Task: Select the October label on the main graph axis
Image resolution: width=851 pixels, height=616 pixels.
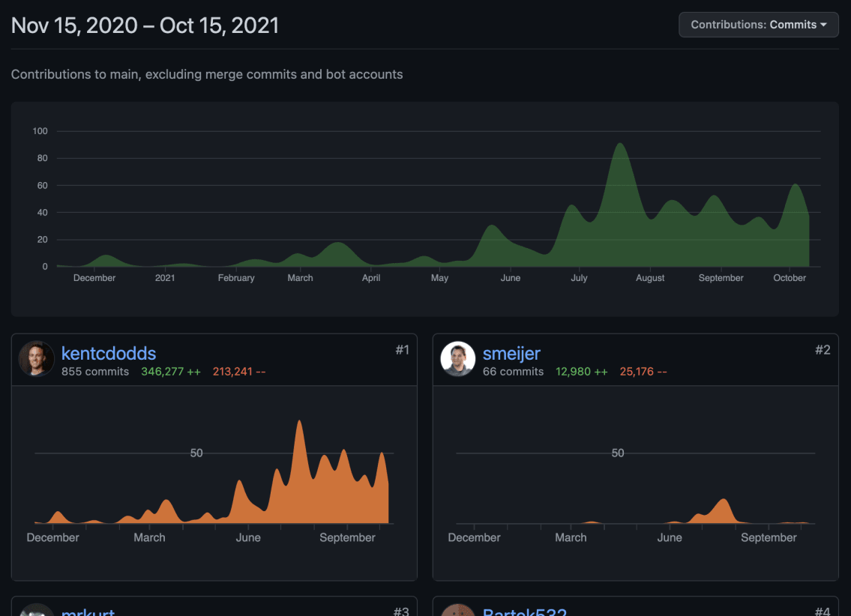Action: point(789,277)
